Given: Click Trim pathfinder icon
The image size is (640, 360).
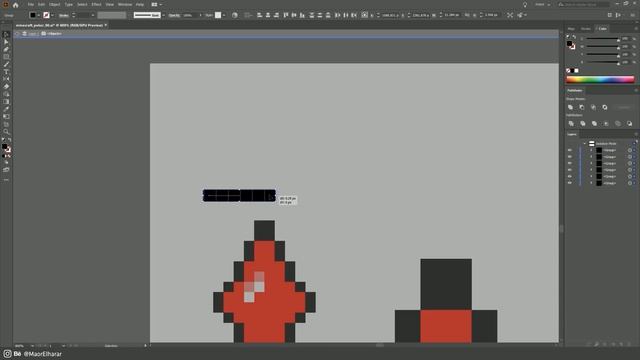Looking at the screenshot, I should [x=583, y=123].
